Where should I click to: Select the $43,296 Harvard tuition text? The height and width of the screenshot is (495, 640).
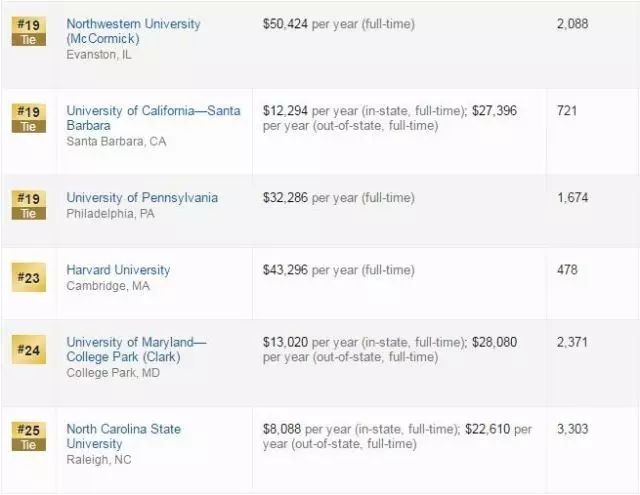click(285, 270)
